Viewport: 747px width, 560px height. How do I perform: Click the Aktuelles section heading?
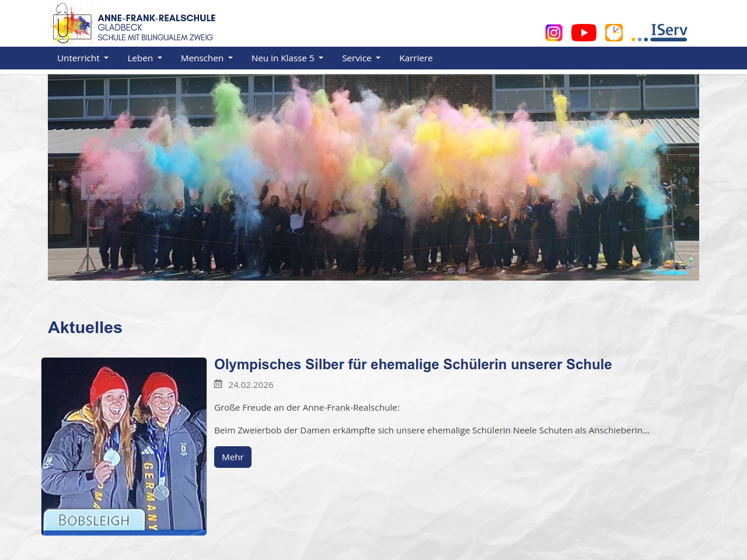[85, 328]
